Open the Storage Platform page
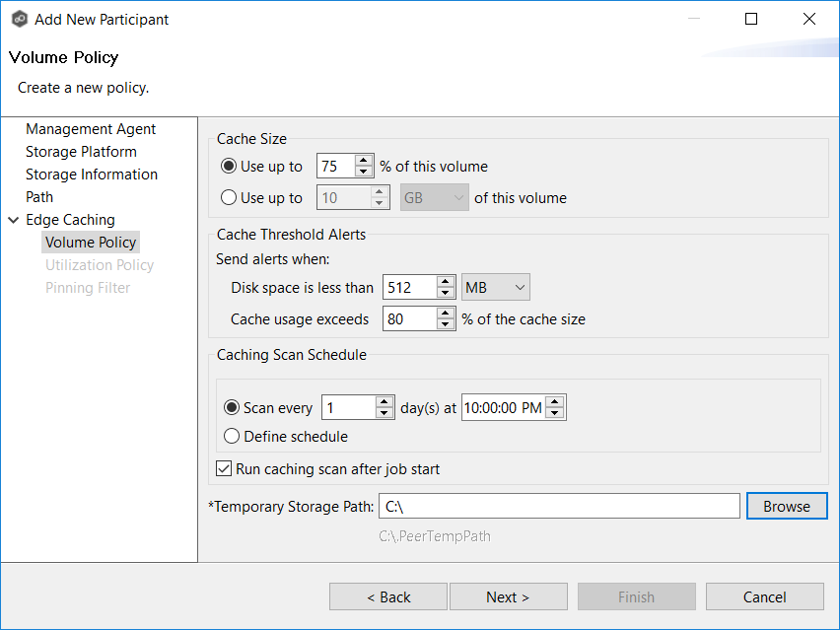This screenshot has width=840, height=630. [x=81, y=152]
